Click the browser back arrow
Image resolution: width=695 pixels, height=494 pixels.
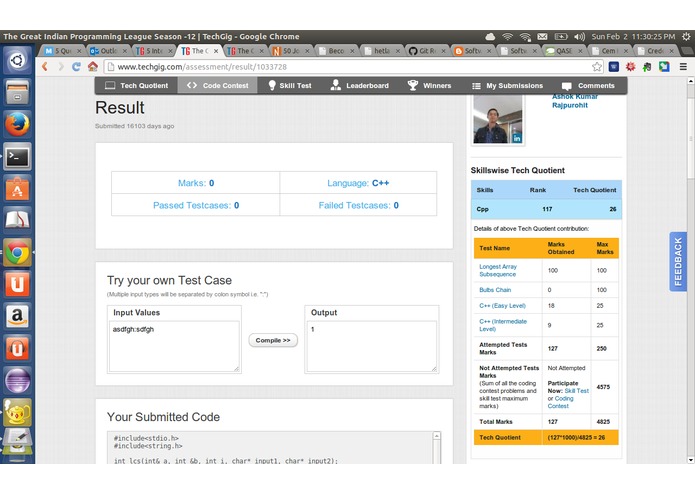tap(45, 67)
